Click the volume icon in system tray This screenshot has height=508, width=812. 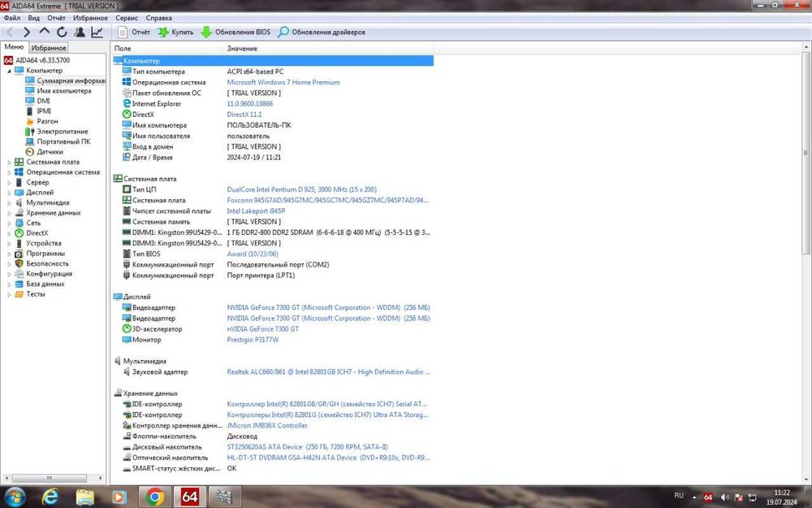tap(724, 497)
